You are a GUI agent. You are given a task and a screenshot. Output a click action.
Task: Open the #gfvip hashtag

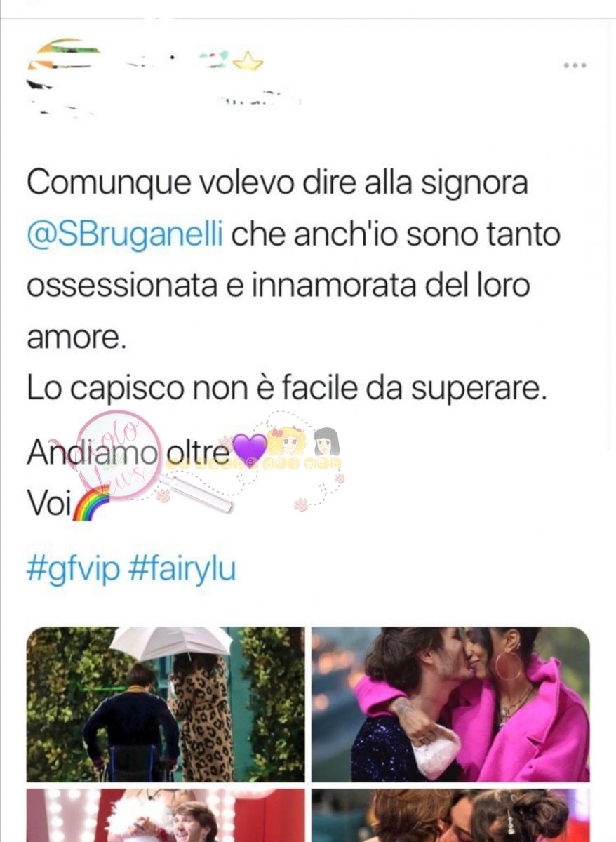74,570
